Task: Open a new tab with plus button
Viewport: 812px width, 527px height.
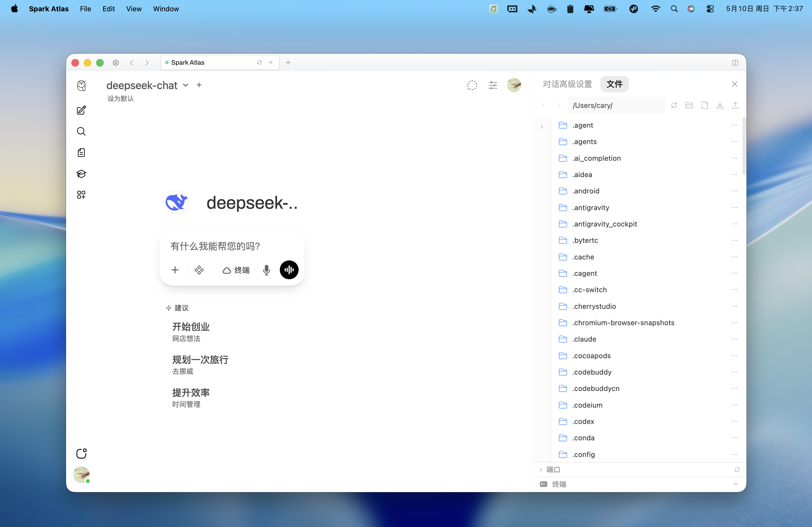Action: [x=288, y=63]
